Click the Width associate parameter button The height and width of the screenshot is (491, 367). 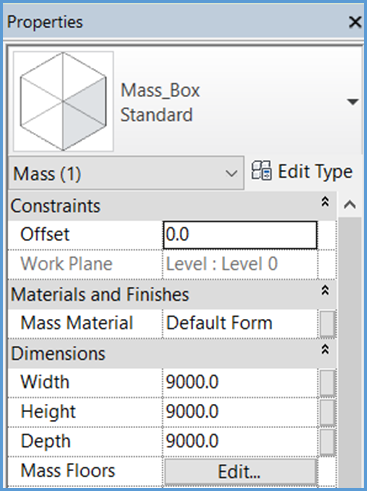(x=327, y=383)
